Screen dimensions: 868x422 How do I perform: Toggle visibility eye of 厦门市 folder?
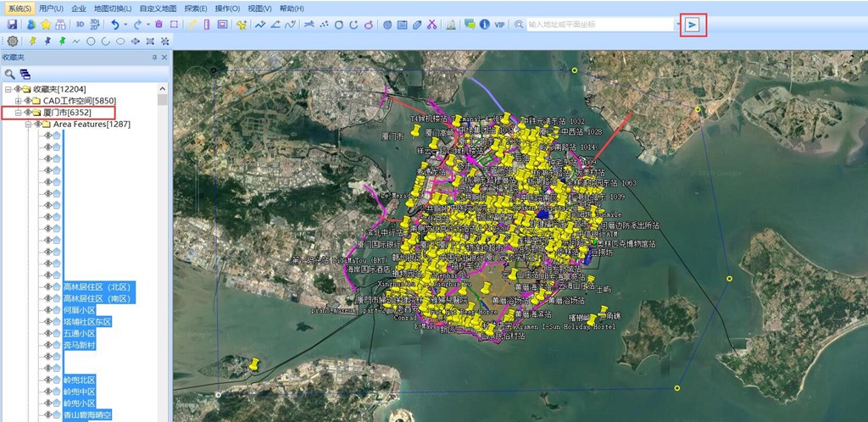[x=28, y=113]
